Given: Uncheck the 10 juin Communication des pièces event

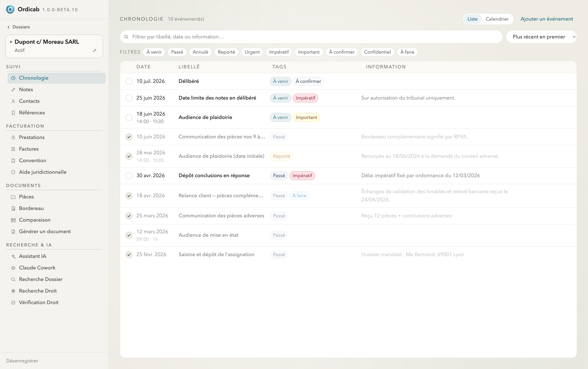Looking at the screenshot, I should (129, 137).
